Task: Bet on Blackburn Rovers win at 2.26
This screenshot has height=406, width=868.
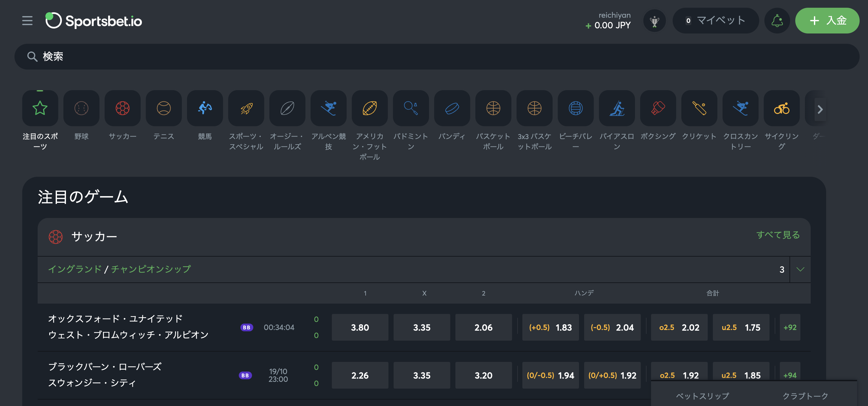Action: click(x=360, y=375)
